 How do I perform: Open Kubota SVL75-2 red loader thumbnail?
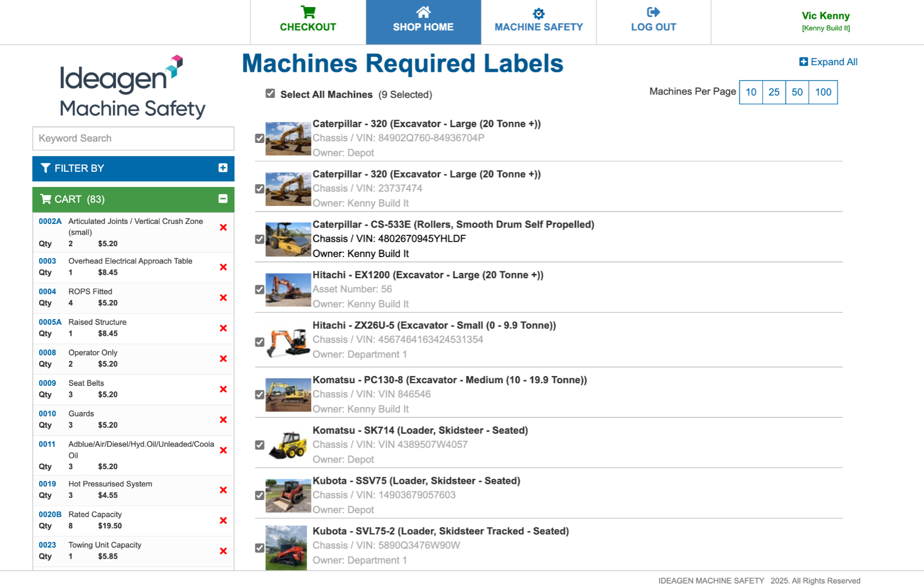click(286, 548)
